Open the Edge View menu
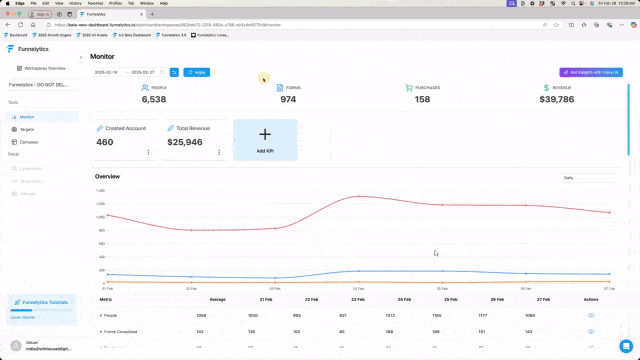 59,3
